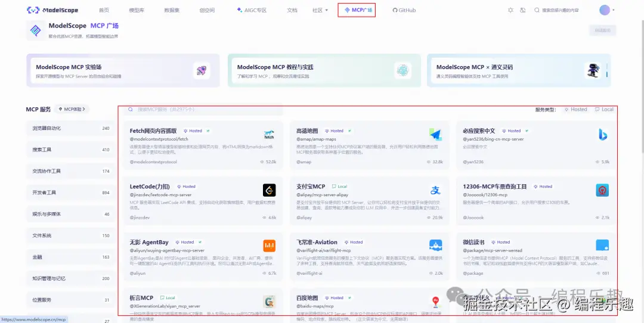Screen dimensions: 644x323
Task: Select the 浏览器自动化 category
Action: [x=70, y=128]
